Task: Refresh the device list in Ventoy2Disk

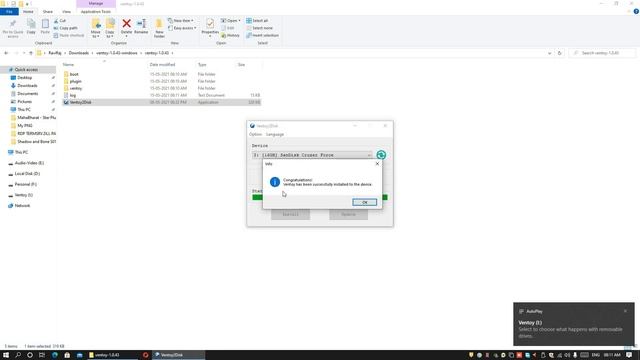Action: tap(381, 155)
